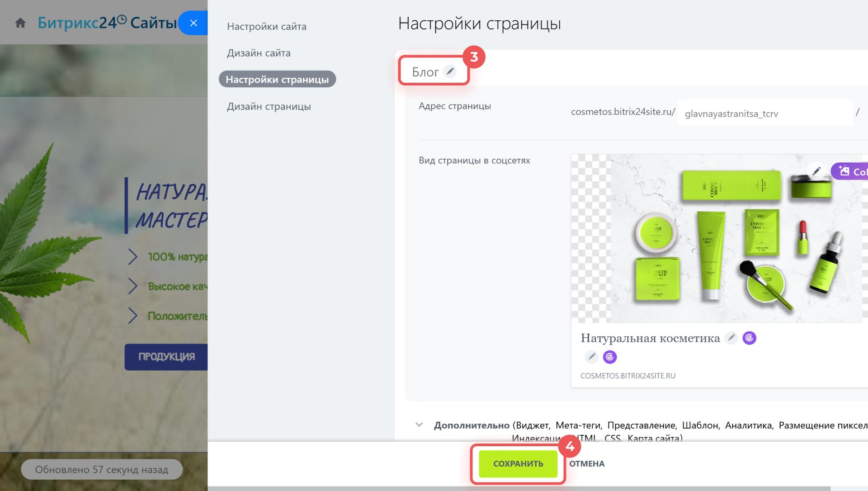Click the Отмена link
The height and width of the screenshot is (491, 868).
point(586,463)
